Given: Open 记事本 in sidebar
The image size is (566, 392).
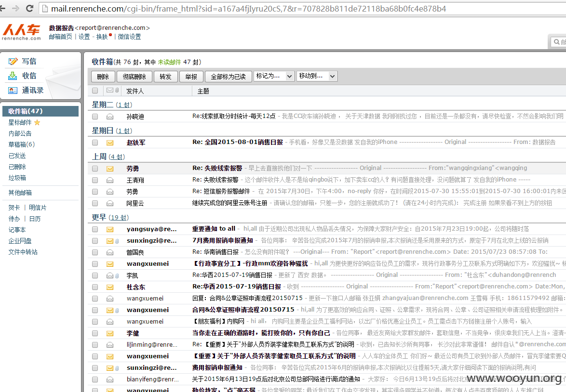Looking at the screenshot, I should [17, 230].
